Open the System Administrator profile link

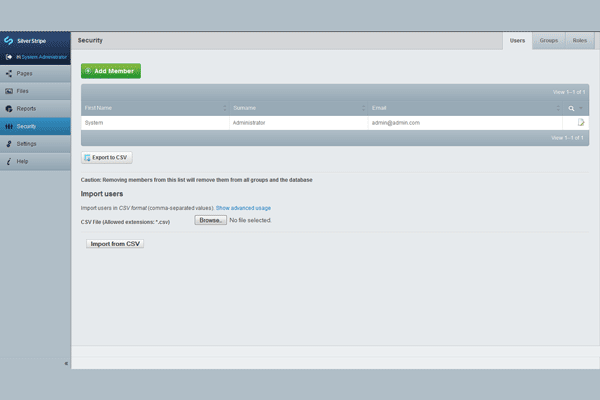pos(44,57)
